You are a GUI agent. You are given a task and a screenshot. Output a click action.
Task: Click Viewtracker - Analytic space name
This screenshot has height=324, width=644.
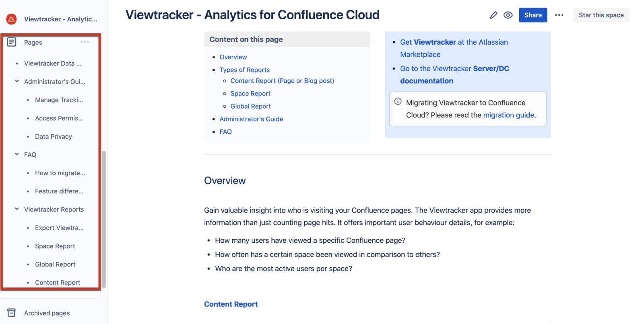pos(61,19)
